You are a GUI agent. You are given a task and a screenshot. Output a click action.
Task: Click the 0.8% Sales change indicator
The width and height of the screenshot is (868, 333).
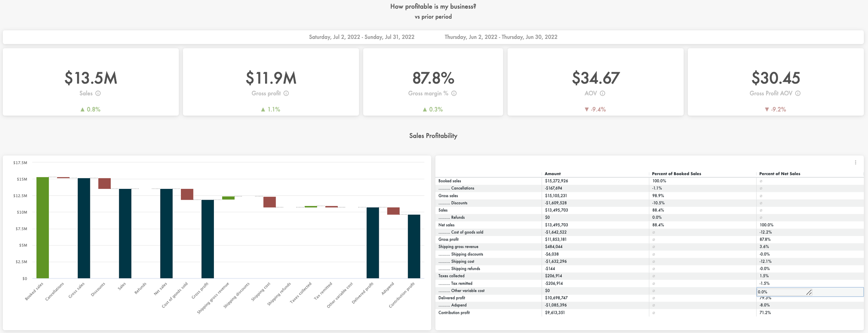point(90,109)
